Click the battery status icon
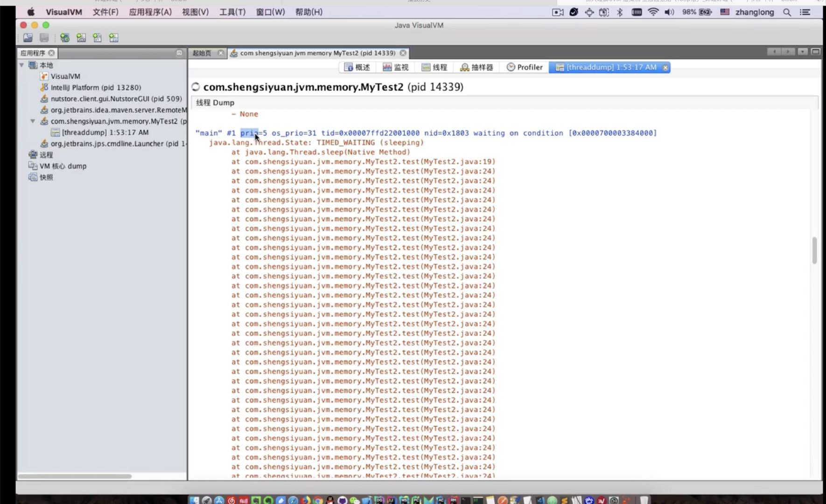The width and height of the screenshot is (826, 504). 705,12
